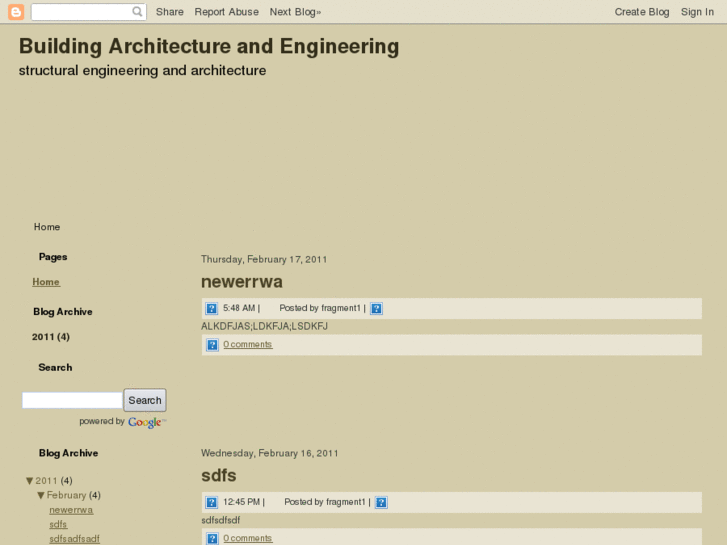The height and width of the screenshot is (545, 727).
Task: Click the subtitle 'structural engineering and architecture'
Action: click(142, 71)
